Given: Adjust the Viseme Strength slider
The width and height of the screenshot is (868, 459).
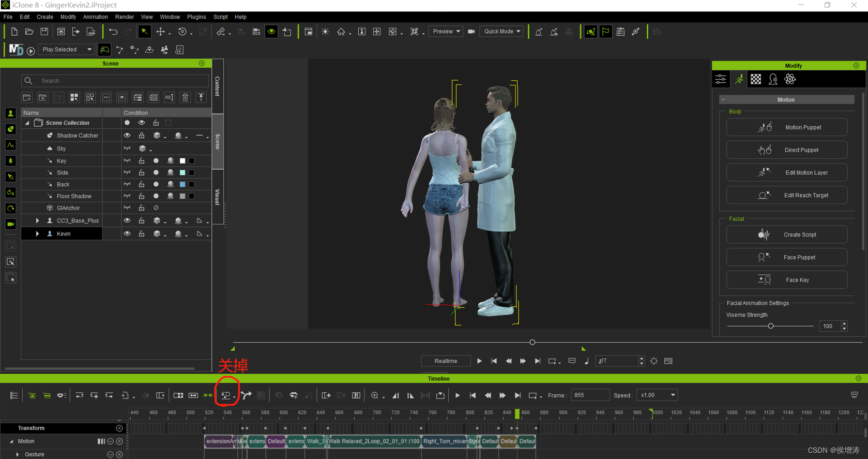Looking at the screenshot, I should [770, 326].
